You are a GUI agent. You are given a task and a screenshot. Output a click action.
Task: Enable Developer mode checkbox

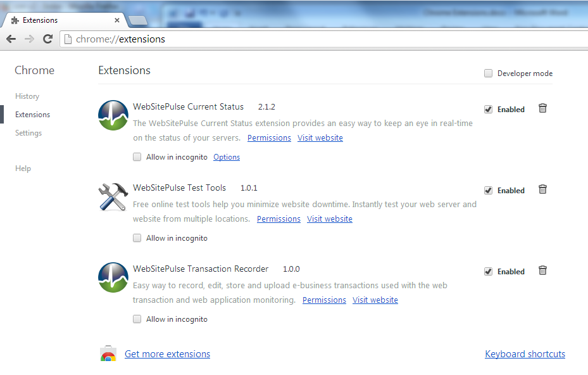tap(488, 73)
